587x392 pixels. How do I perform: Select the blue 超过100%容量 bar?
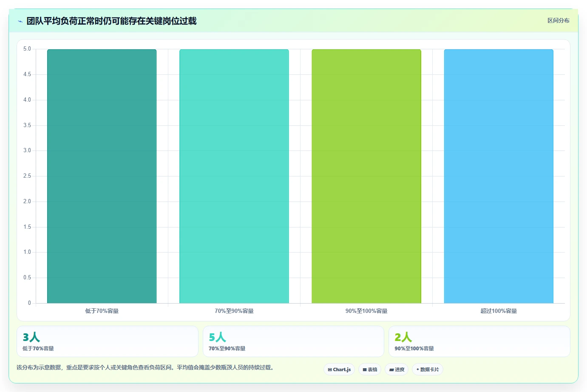(499, 176)
